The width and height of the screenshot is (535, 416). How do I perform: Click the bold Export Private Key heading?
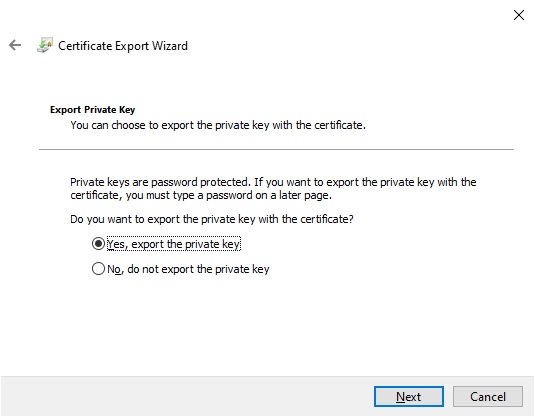coord(92,110)
